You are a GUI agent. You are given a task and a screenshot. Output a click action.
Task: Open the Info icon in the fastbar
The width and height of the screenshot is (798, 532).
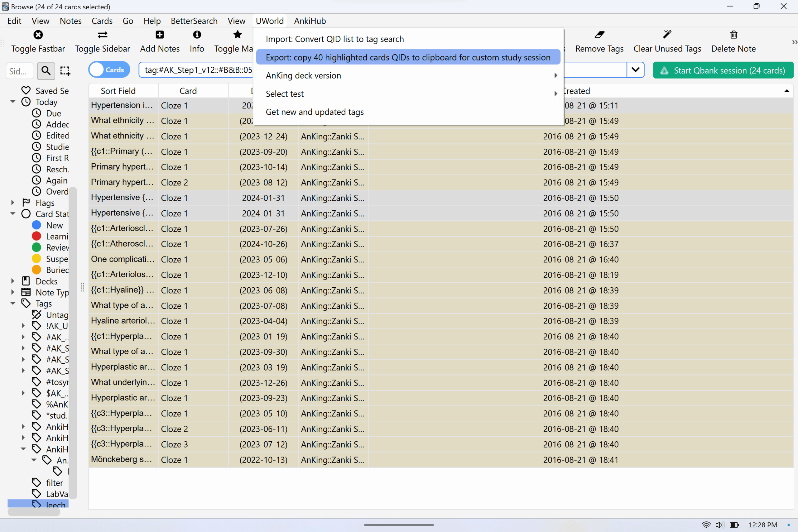pyautogui.click(x=197, y=35)
